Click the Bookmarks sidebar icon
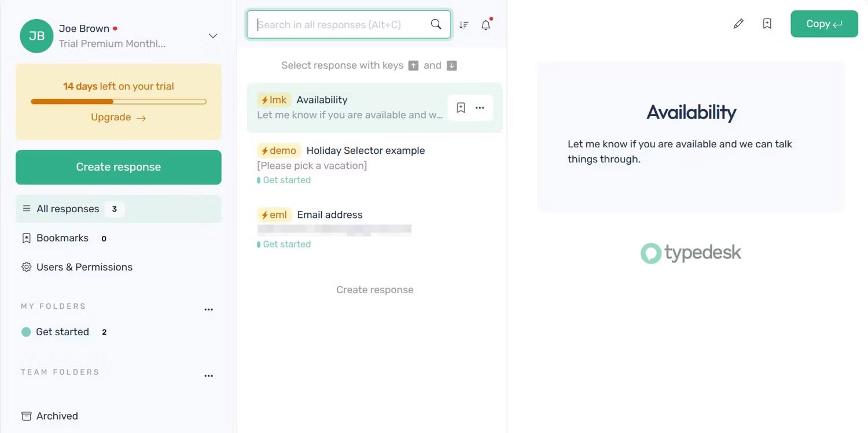The height and width of the screenshot is (433, 868). pos(25,238)
